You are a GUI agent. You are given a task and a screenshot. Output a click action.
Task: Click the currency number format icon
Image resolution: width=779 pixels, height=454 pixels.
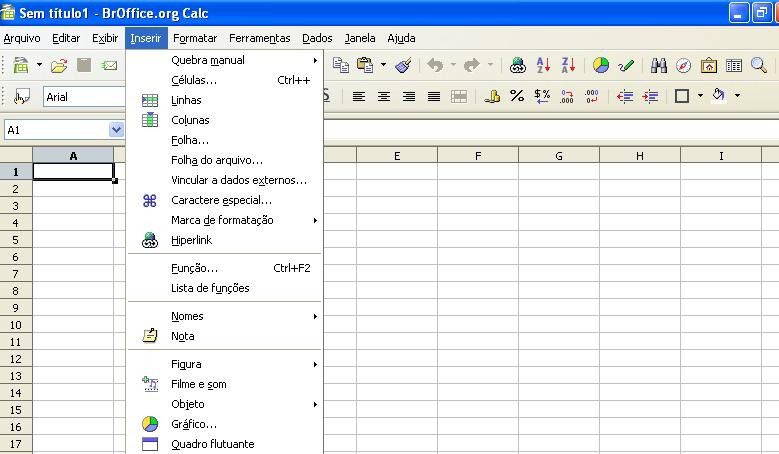click(542, 97)
